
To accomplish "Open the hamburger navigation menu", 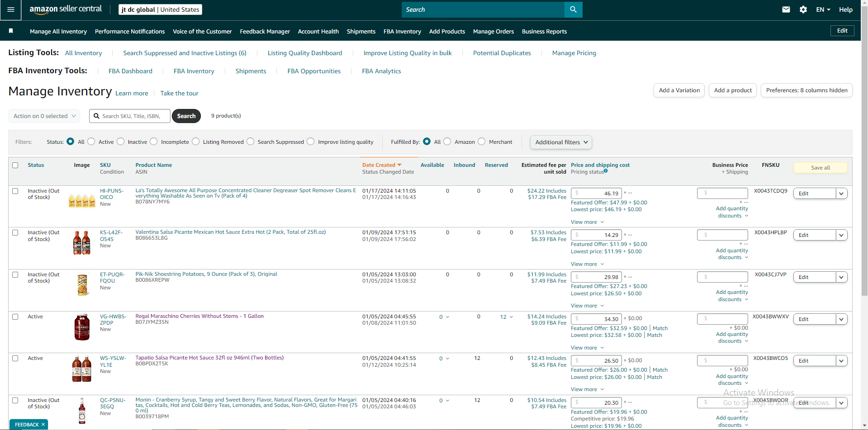I will tap(11, 9).
